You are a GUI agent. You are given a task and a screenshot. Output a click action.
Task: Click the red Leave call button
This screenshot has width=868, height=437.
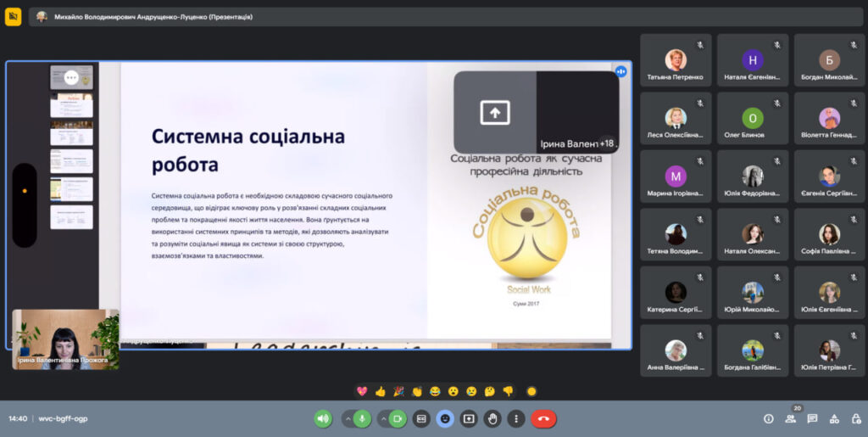pos(543,418)
